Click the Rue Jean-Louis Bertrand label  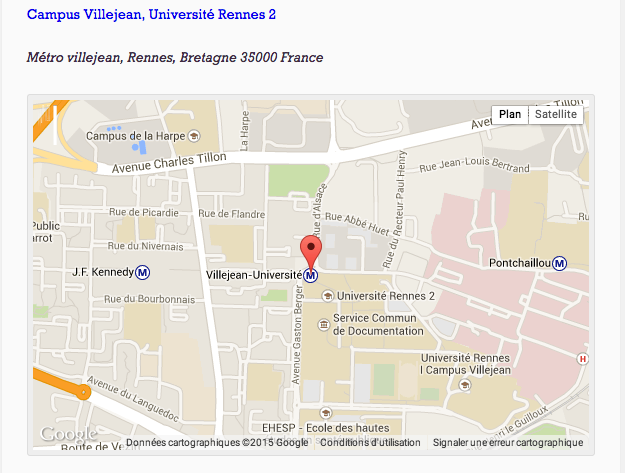click(474, 165)
